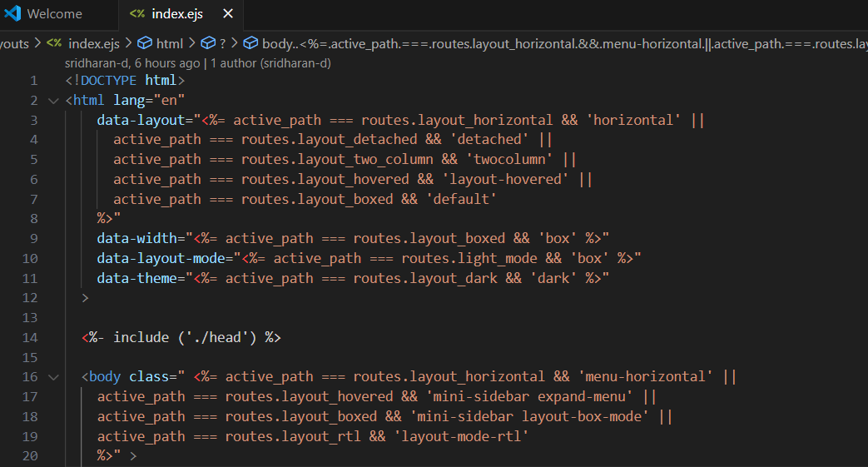Open the layouts folder breadcrumb
868x467 pixels.
[x=14, y=43]
